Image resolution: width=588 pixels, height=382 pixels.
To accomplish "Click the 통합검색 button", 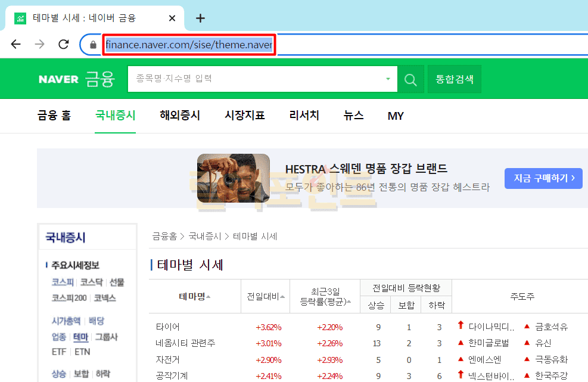I will [454, 79].
